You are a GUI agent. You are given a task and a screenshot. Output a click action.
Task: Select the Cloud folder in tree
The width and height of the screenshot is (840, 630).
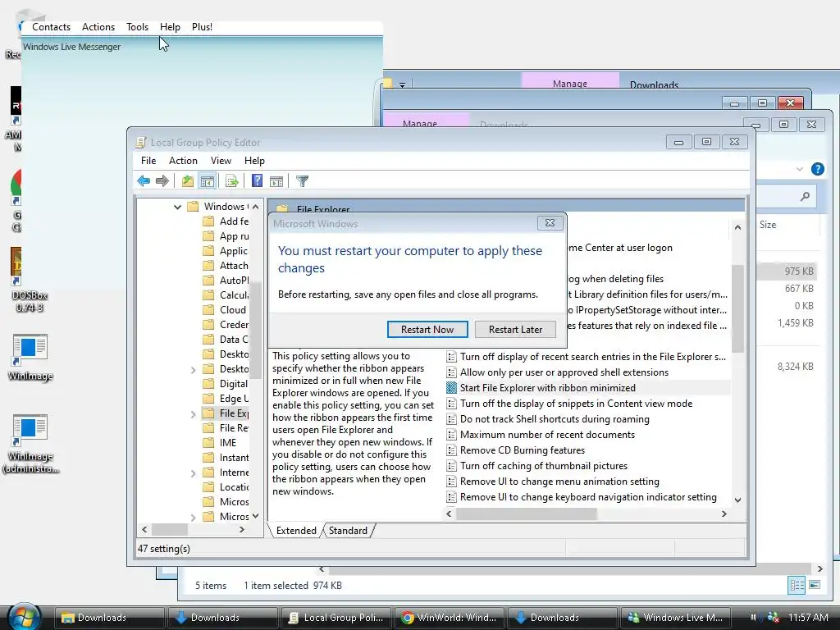(x=225, y=310)
